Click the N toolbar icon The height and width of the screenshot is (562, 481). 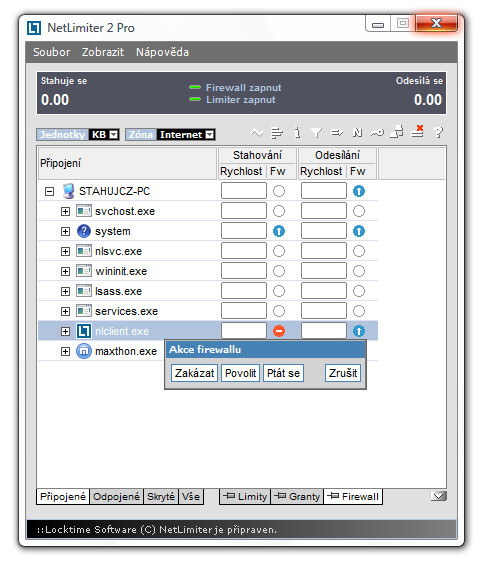pyautogui.click(x=357, y=133)
